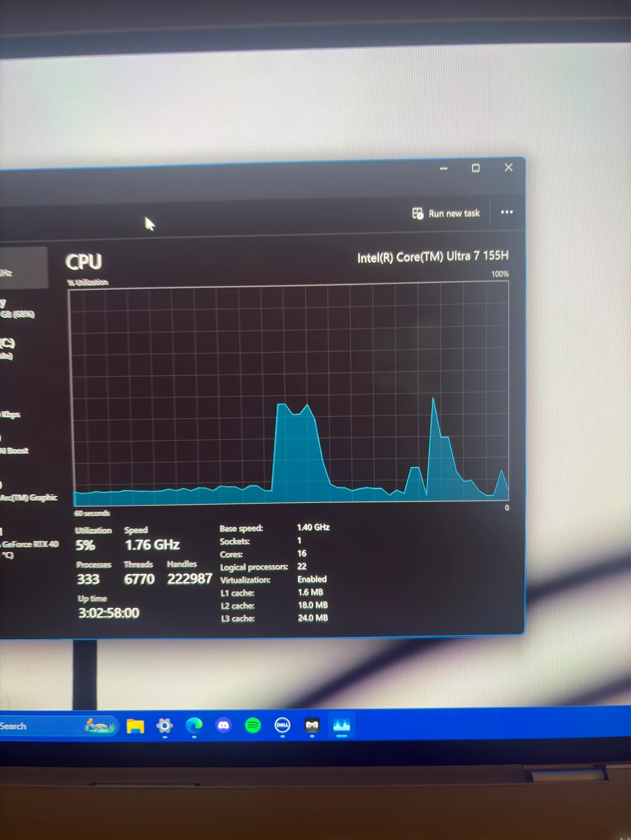
Task: Click the Virtualization: label
Action: click(245, 580)
